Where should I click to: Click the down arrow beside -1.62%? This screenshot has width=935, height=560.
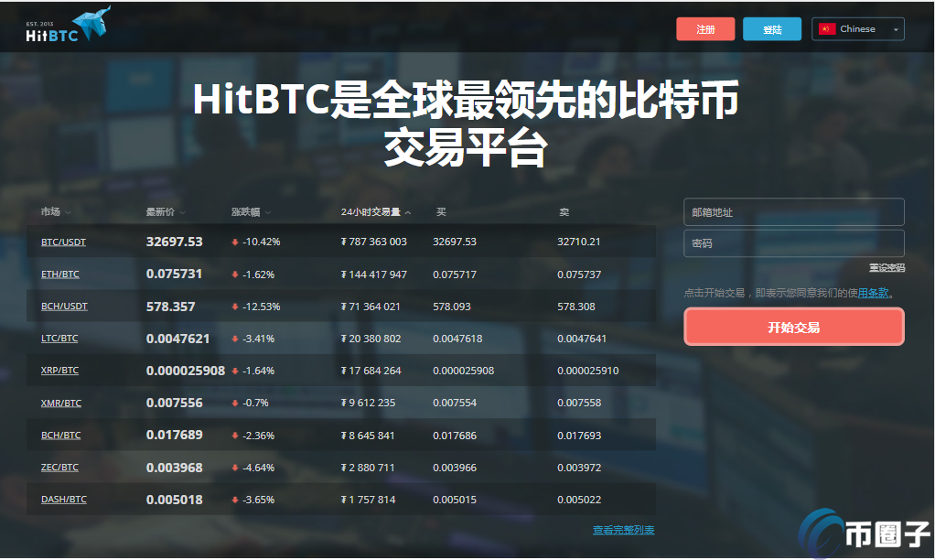pos(235,275)
